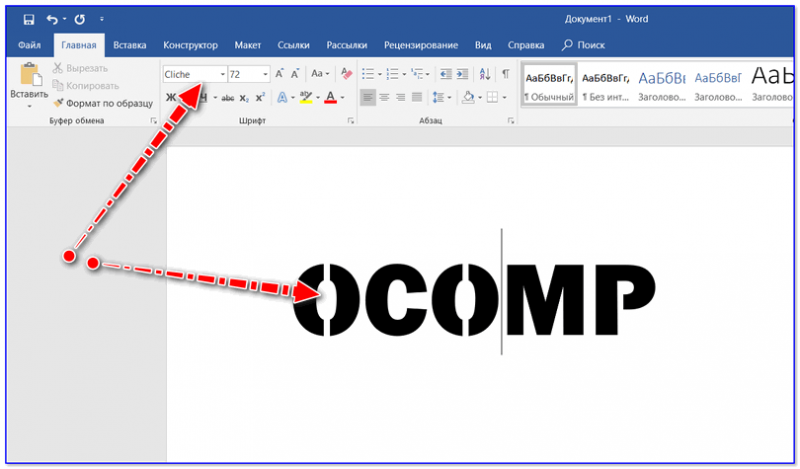Viewport: 800px width, 469px height.
Task: Open the Вид tab
Action: [x=483, y=45]
